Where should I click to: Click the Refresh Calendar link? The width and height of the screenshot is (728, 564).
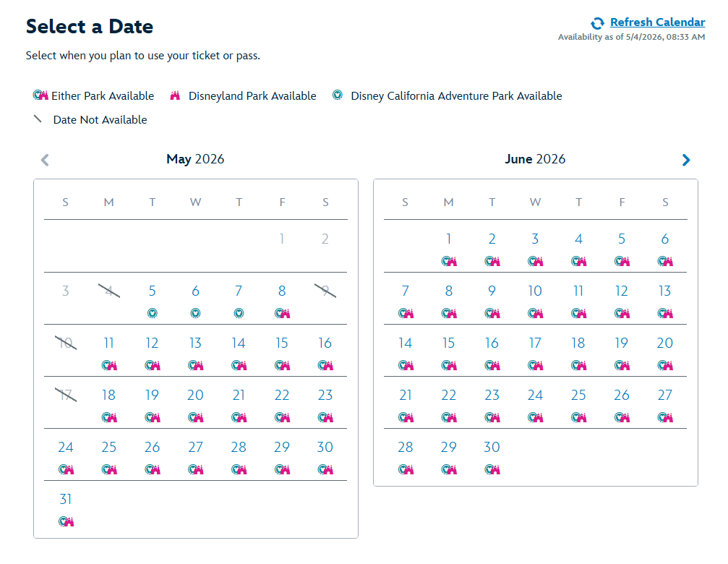[657, 22]
